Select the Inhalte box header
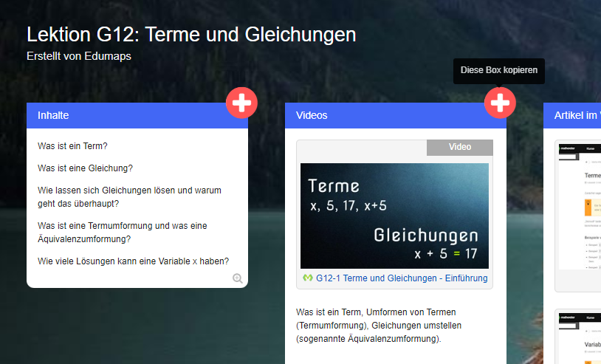 [x=137, y=115]
